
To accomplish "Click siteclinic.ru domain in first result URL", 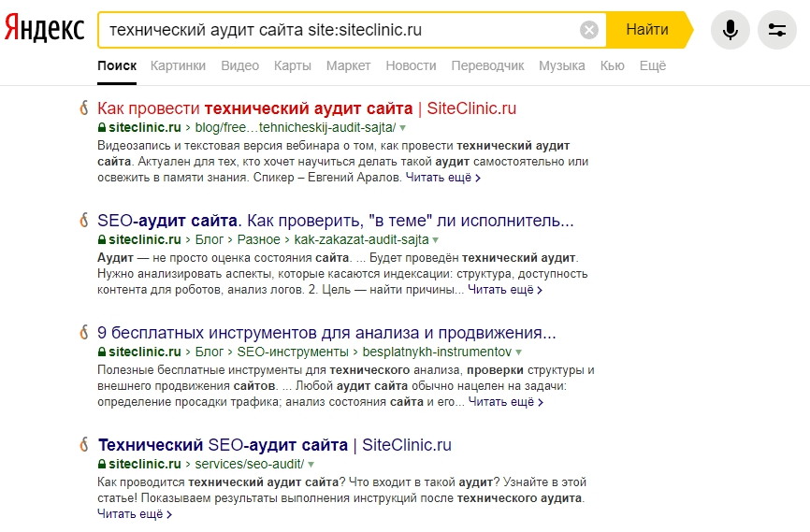I will 145,127.
